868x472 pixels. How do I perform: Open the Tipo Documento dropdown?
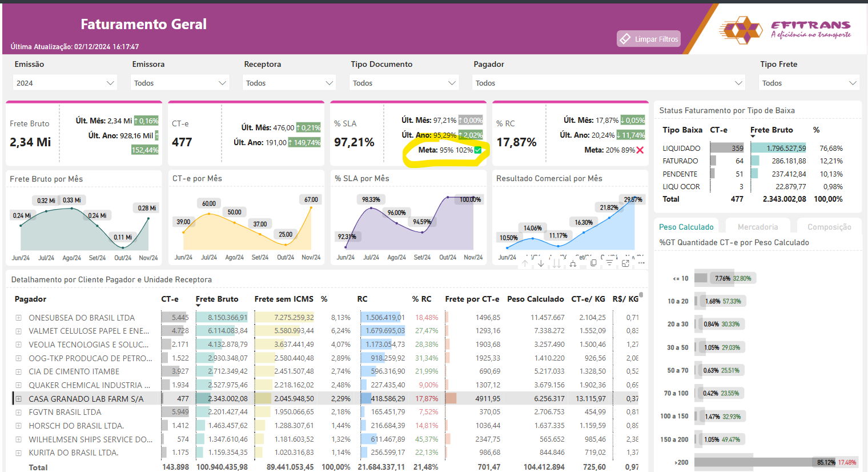pos(404,83)
